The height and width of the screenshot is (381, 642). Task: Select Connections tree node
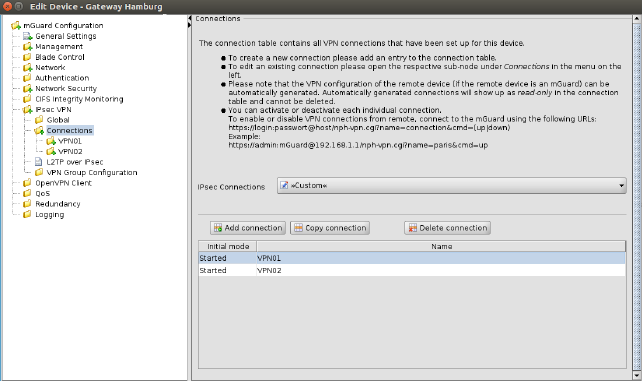pyautogui.click(x=70, y=131)
